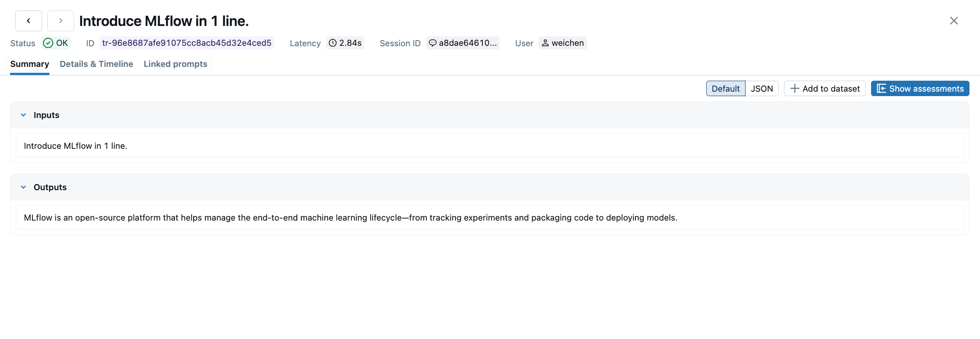Image resolution: width=980 pixels, height=339 pixels.
Task: Copy the trace ID tr-96e8687afe91075cc8acb45d32e4ced5
Action: coord(187,43)
